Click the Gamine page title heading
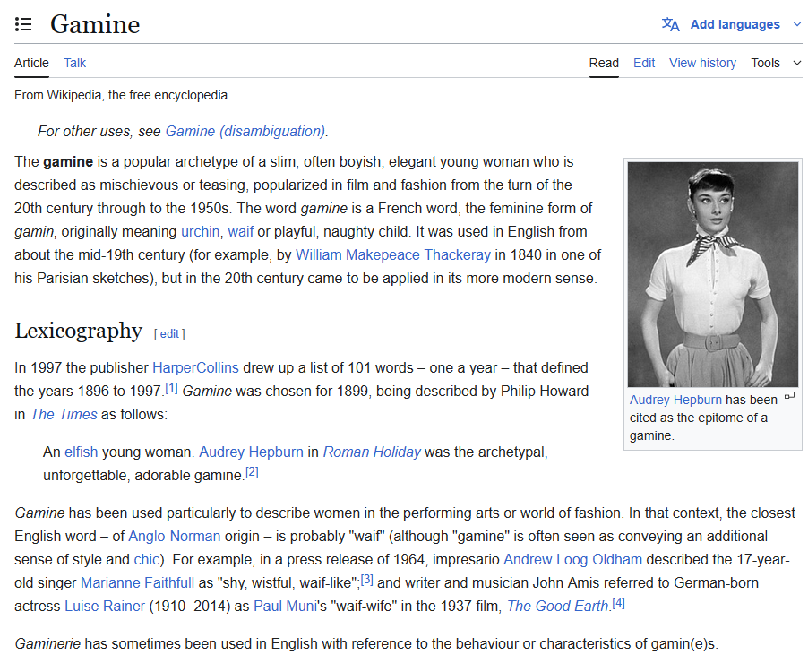 [x=95, y=24]
